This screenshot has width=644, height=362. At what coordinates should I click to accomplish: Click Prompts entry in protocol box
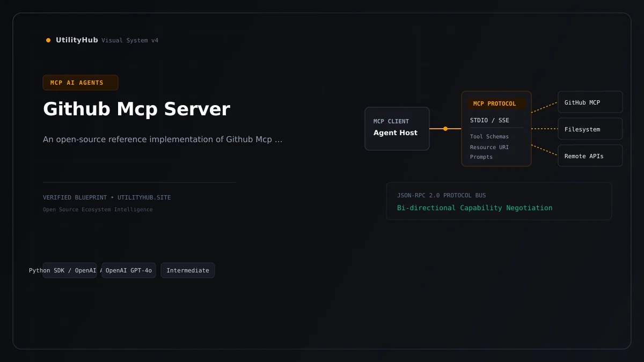click(x=481, y=157)
